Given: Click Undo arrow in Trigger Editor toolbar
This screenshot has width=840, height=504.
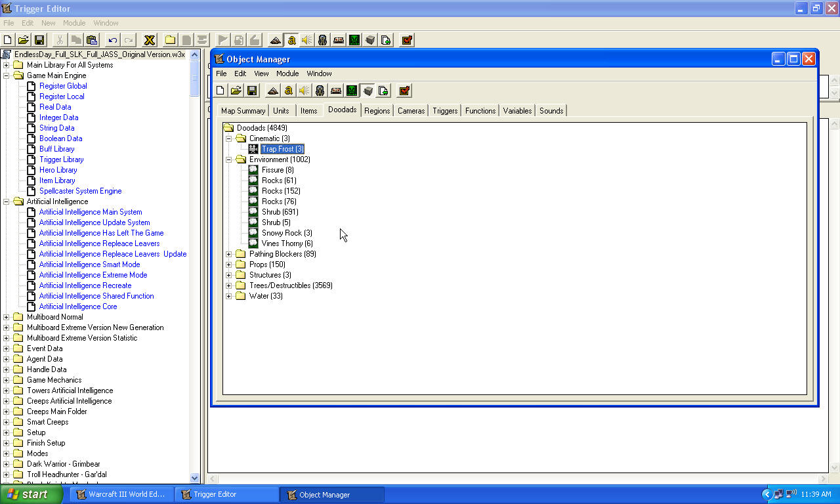Looking at the screenshot, I should pos(113,40).
